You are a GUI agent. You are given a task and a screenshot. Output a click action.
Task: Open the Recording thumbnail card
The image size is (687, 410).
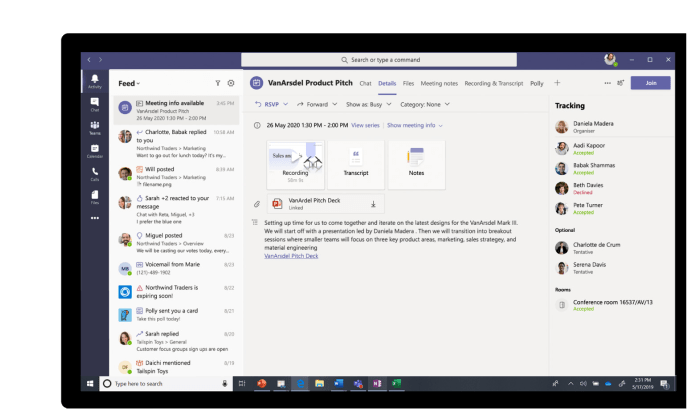click(x=295, y=165)
